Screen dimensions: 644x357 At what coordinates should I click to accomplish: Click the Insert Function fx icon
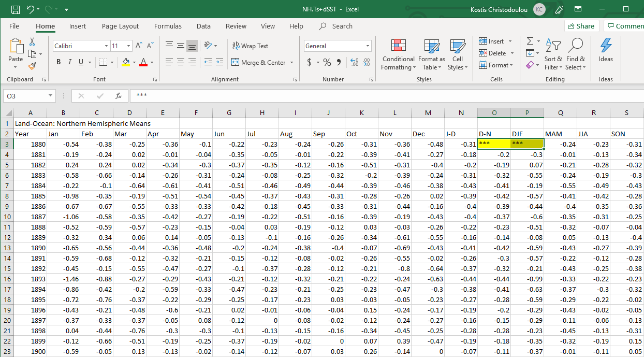[119, 96]
